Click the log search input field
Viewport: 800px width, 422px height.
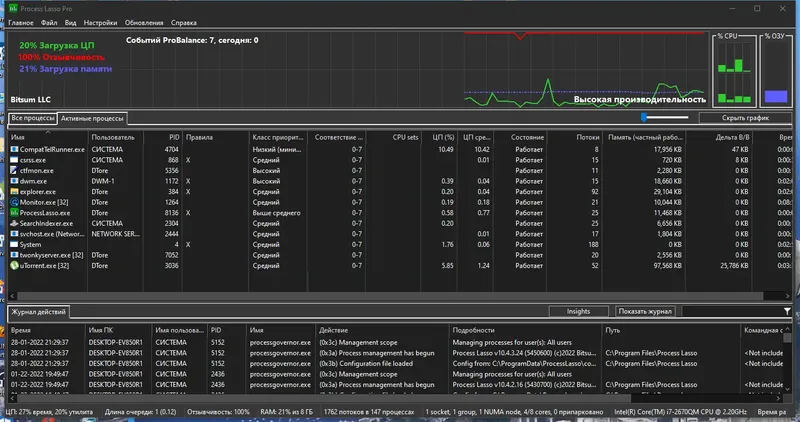point(731,311)
